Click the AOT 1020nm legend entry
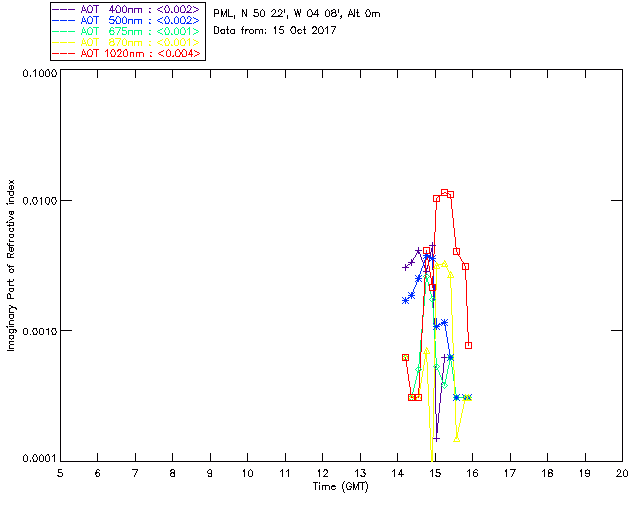The height and width of the screenshot is (512, 640). pyautogui.click(x=127, y=53)
